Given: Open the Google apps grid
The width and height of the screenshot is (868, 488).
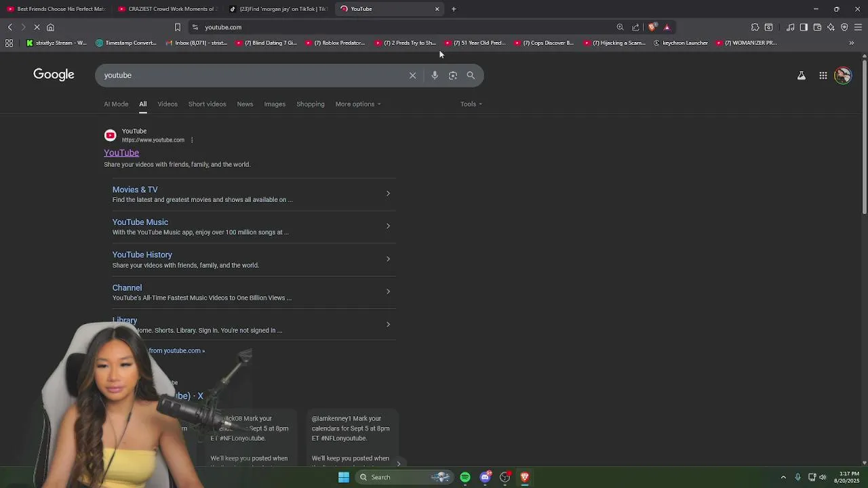Looking at the screenshot, I should coord(823,76).
